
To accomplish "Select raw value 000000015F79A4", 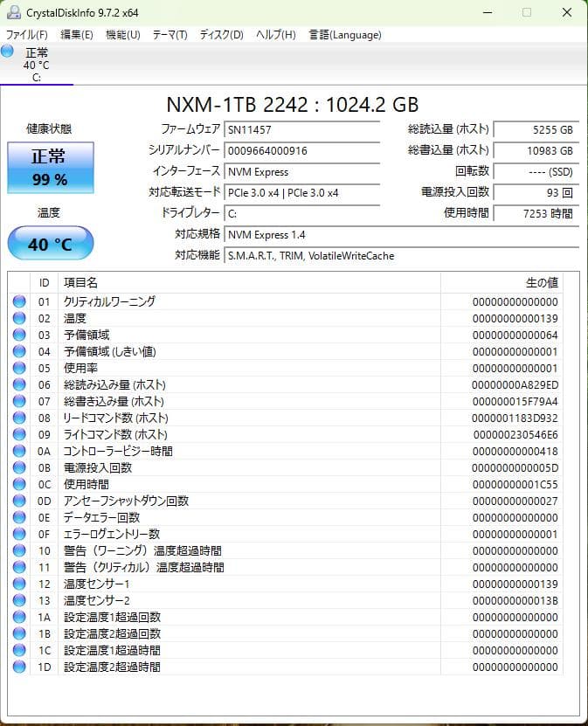I will (x=515, y=401).
